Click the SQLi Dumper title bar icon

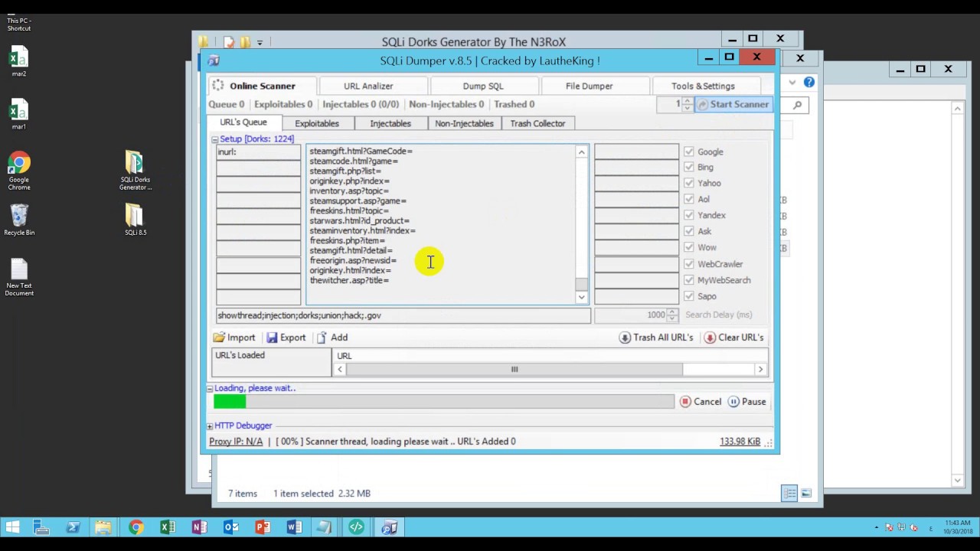click(214, 60)
